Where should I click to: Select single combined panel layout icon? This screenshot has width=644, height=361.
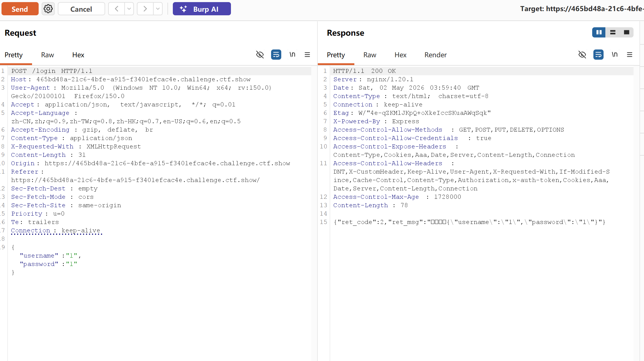[627, 32]
